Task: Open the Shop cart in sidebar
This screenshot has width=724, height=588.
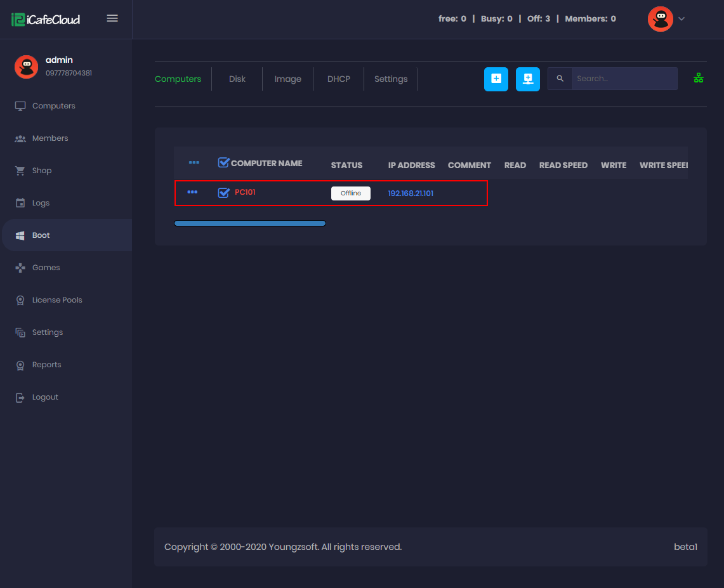Action: (x=41, y=171)
